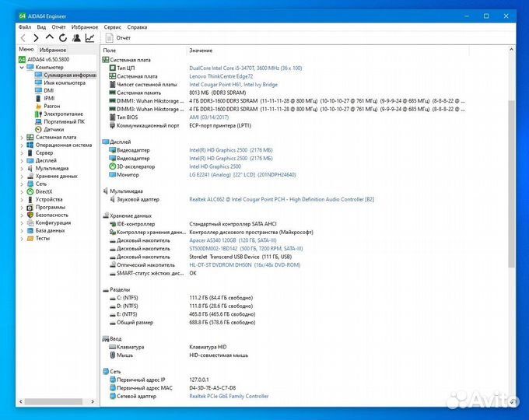Image resolution: width=529 pixels, height=420 pixels.
Task: Click the sidebar horizontal scrollbar right arrow
Action: 93,401
